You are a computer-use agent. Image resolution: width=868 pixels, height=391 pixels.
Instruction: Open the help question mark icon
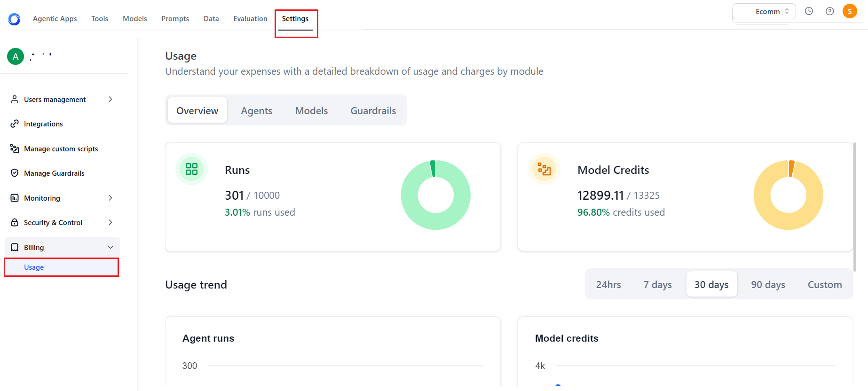[829, 11]
